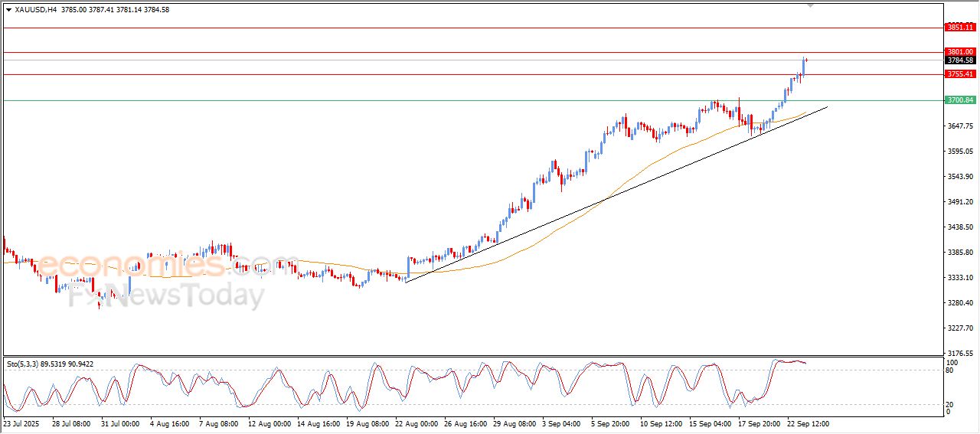Click the 5 Sep 20:00 time label
The height and width of the screenshot is (434, 980).
[611, 423]
